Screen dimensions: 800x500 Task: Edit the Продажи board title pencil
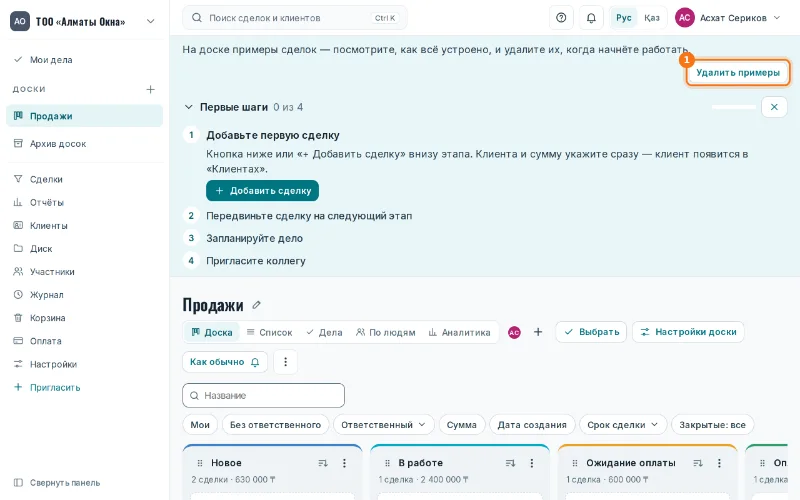[x=257, y=305]
